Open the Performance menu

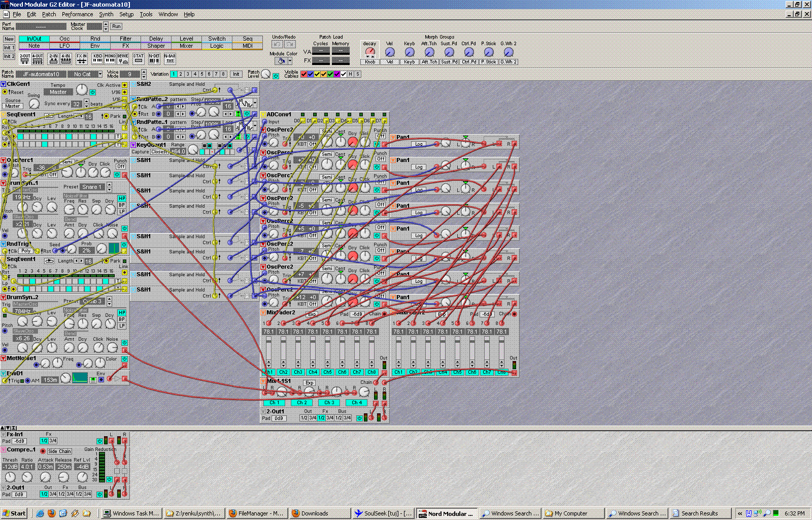[78, 14]
